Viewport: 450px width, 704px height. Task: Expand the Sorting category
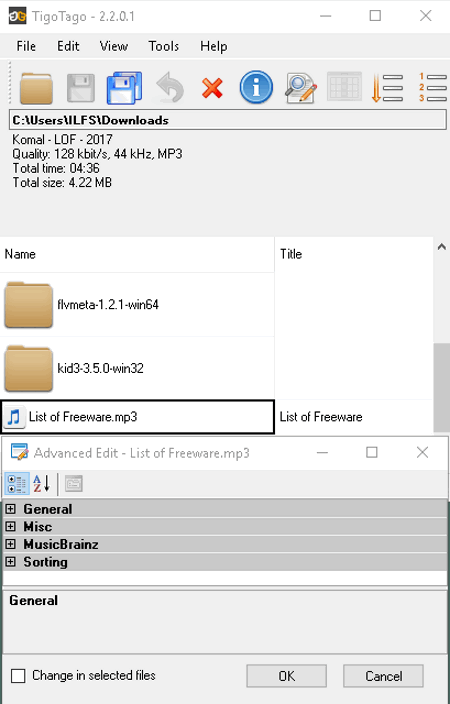10,562
